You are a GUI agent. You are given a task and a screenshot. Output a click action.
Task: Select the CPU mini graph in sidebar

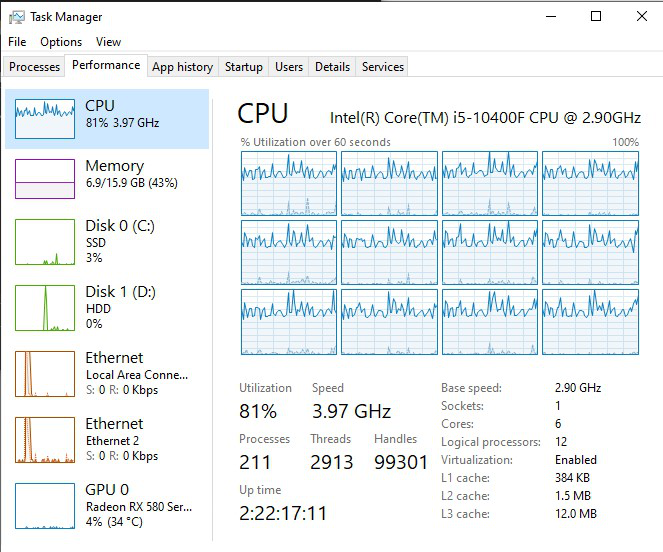45,119
